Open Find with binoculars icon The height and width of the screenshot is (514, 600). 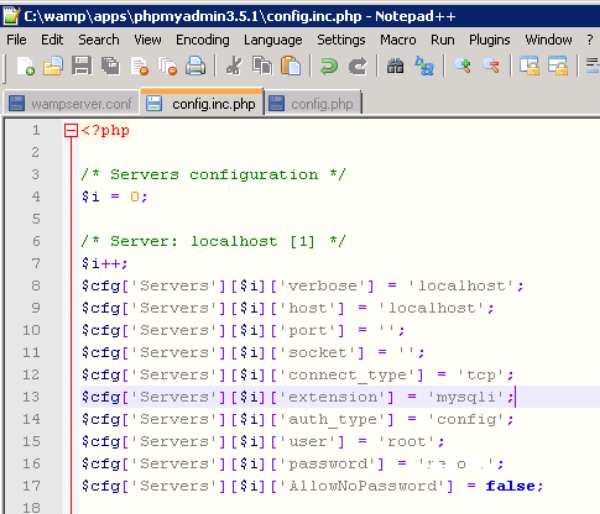coord(395,66)
